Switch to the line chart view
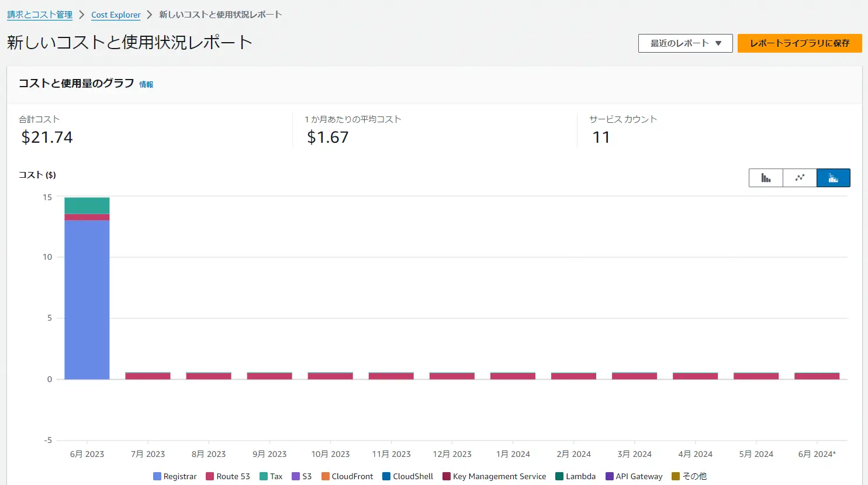 click(x=800, y=178)
